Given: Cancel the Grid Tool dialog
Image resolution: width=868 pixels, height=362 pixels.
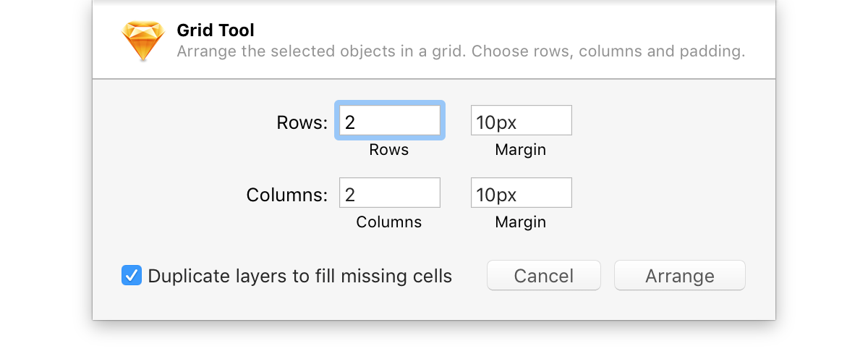Looking at the screenshot, I should (544, 276).
